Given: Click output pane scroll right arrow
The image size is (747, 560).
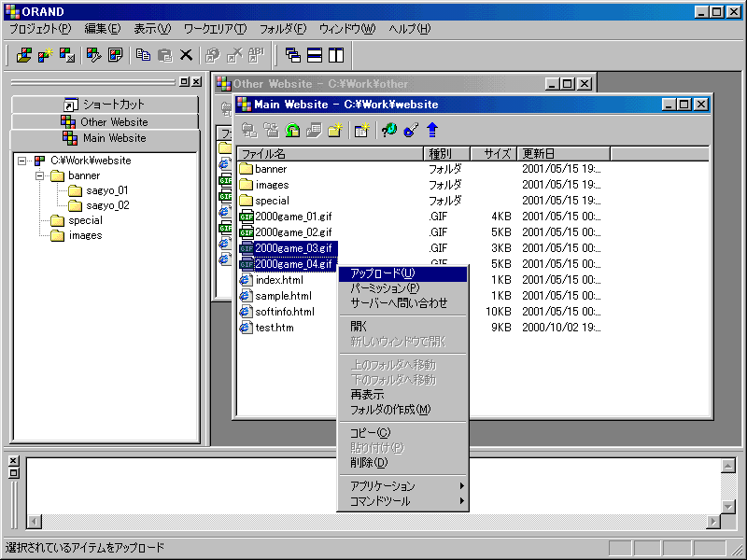Looking at the screenshot, I should click(713, 522).
